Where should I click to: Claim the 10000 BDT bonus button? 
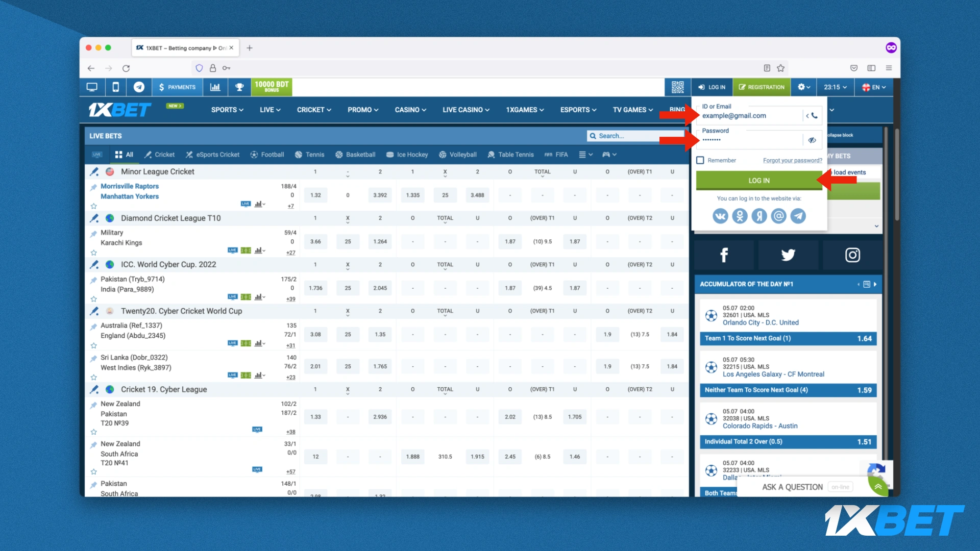(272, 87)
